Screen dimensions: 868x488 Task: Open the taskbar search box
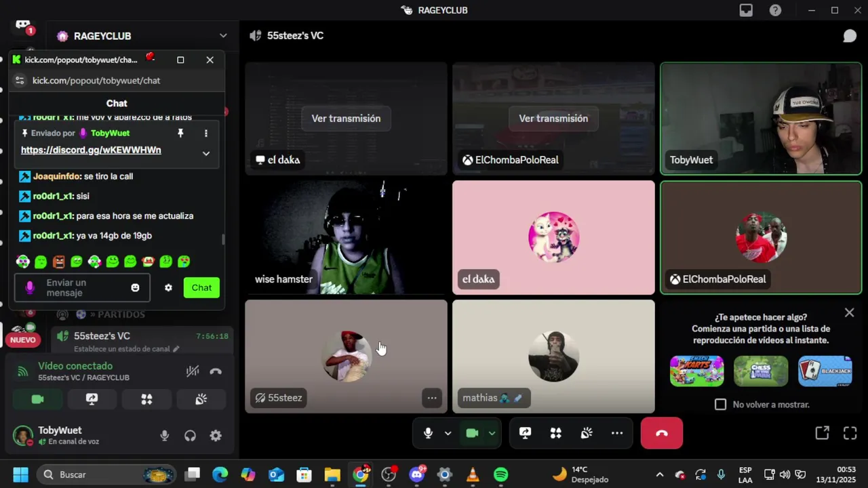(106, 474)
